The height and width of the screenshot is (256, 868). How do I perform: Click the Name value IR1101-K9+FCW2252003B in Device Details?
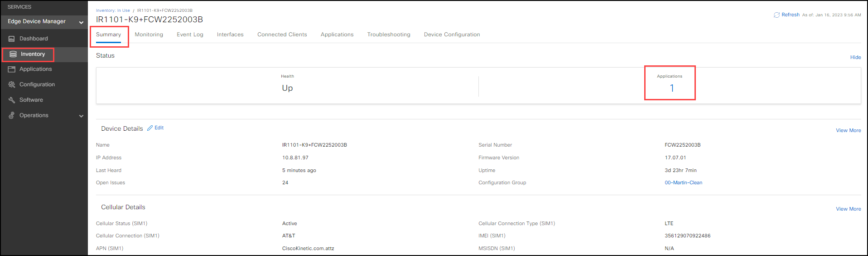tap(314, 145)
